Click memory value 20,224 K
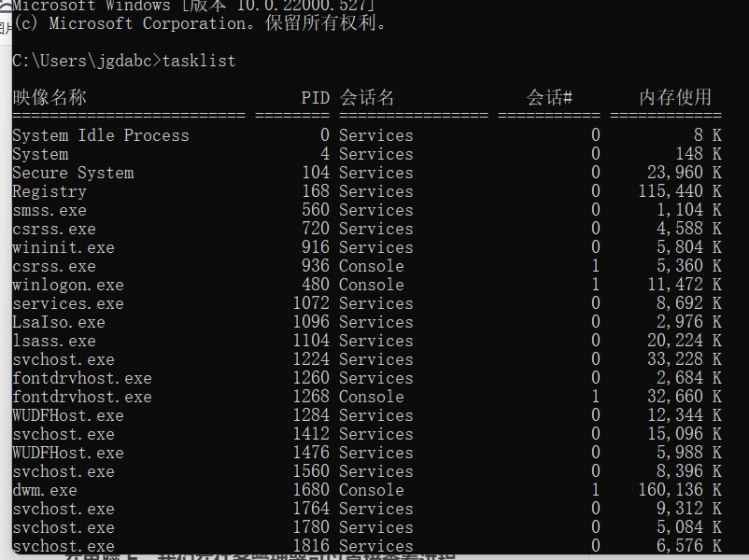This screenshot has width=749, height=560. coord(685,341)
